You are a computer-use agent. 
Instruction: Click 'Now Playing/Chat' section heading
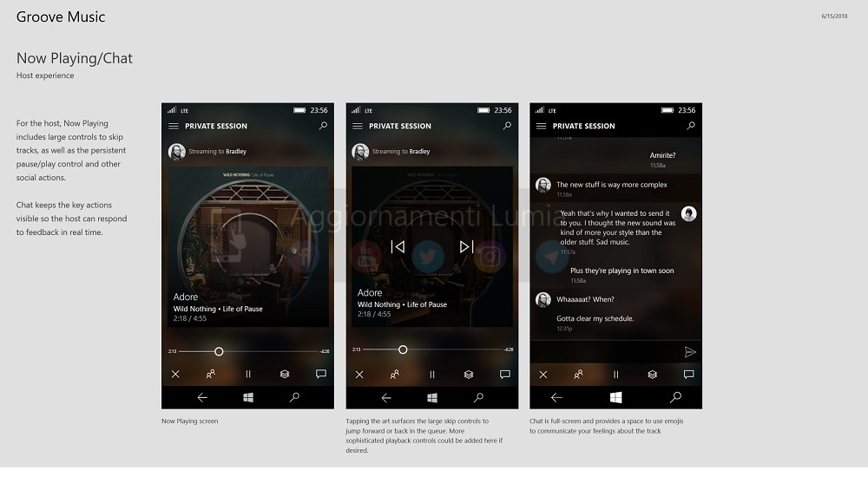[x=75, y=58]
